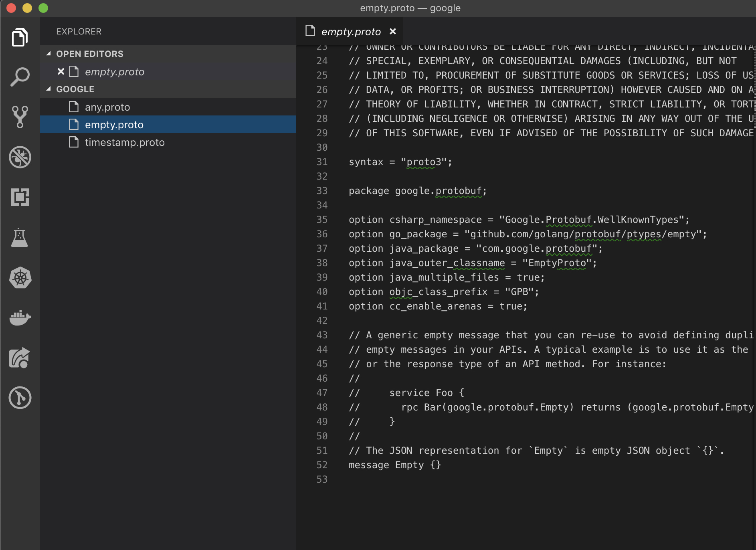
Task: Close empty.proto from Open Editors list
Action: tap(61, 72)
